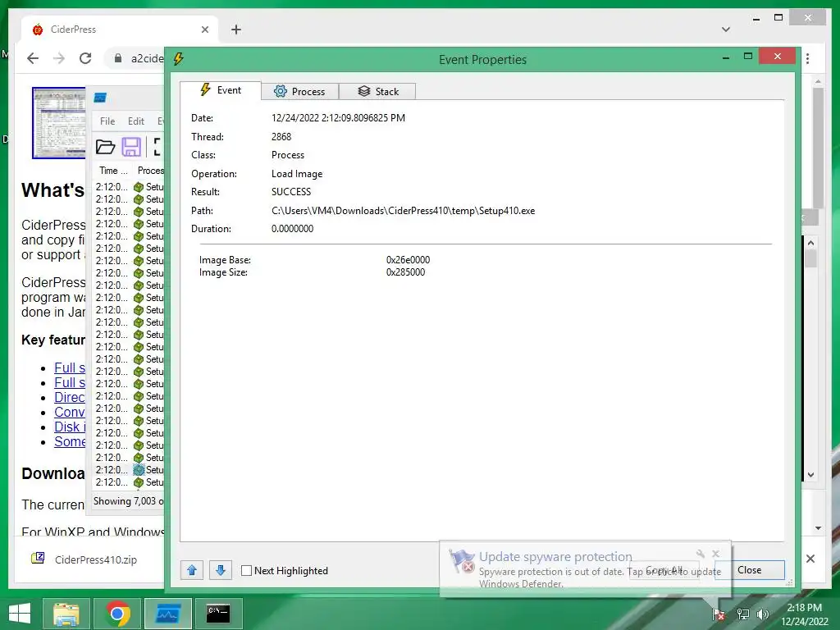Select the Event tab
Screen dimensions: 840x630
pyautogui.click(x=221, y=90)
